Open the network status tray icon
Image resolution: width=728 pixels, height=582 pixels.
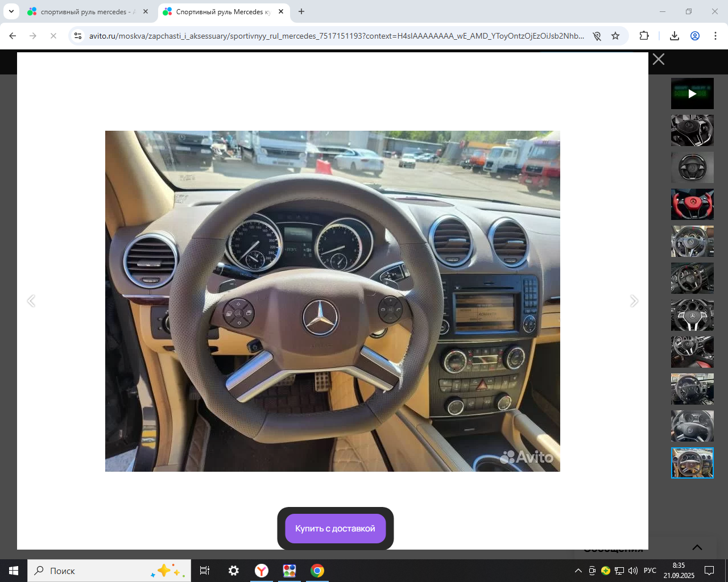click(619, 571)
